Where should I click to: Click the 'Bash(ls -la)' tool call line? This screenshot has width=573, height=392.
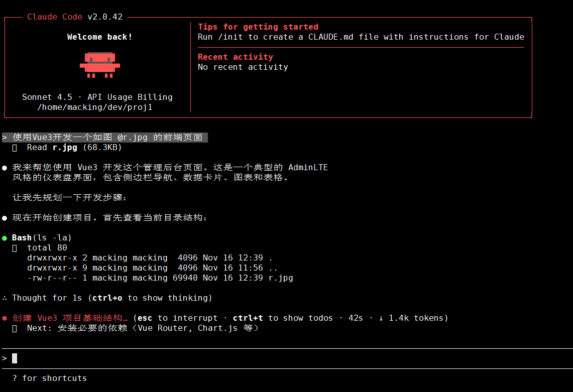tap(42, 238)
